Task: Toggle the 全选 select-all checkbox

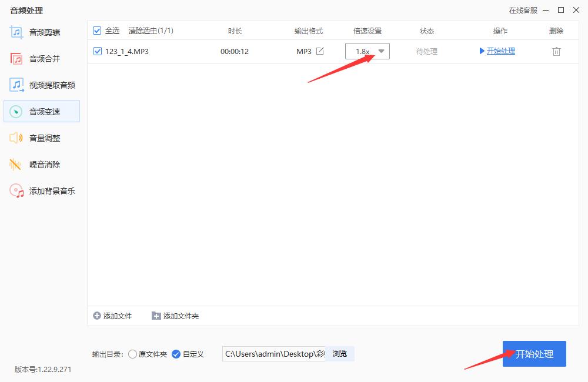Action: pyautogui.click(x=98, y=30)
